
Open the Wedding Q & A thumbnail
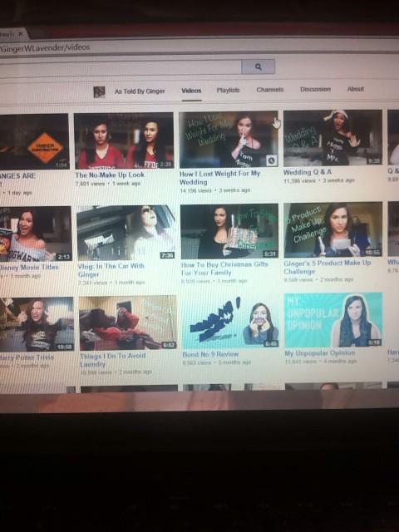pos(332,138)
